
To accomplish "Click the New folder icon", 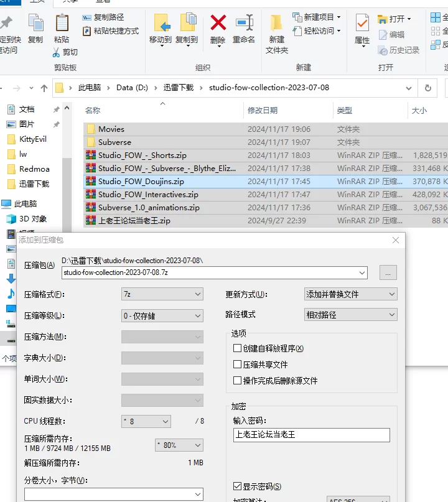I will 276,23.
